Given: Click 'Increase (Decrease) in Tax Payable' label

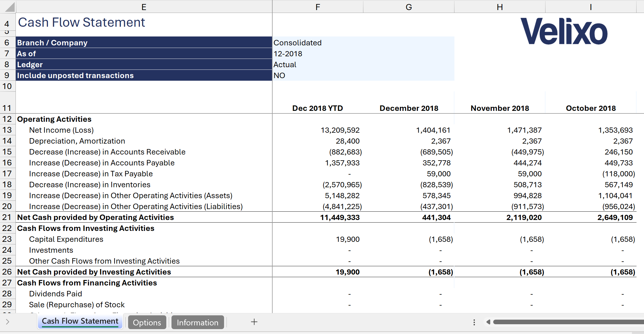Looking at the screenshot, I should 91,174.
